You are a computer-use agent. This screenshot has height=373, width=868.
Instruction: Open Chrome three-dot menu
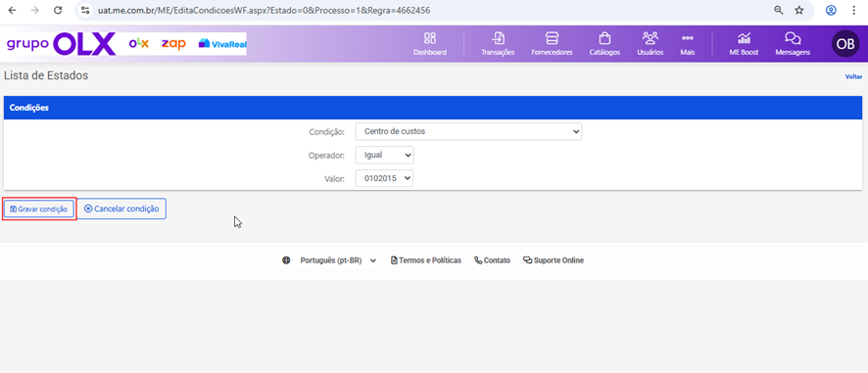(853, 10)
